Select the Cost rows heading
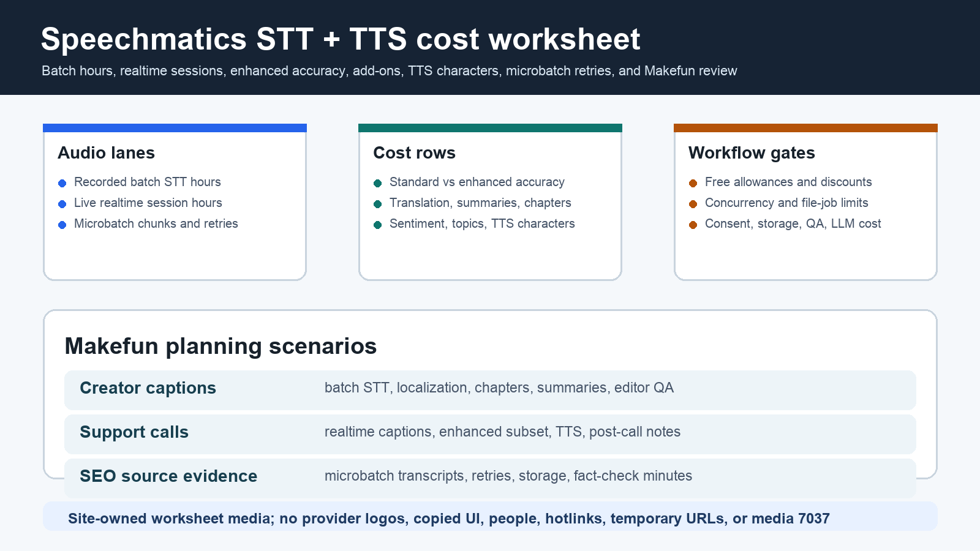The image size is (980, 551). pos(414,152)
